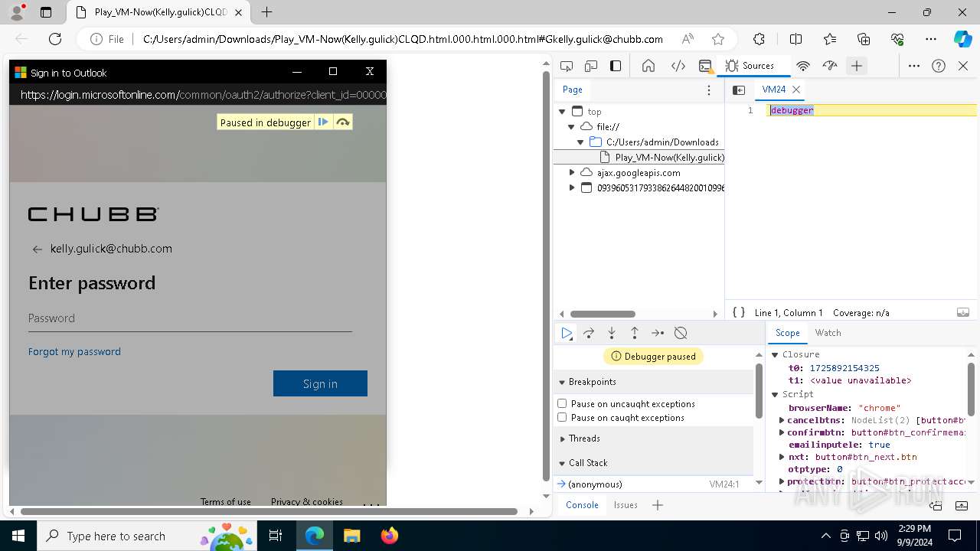Resume with the overlay play icon
This screenshot has height=551, width=980.
(x=323, y=122)
